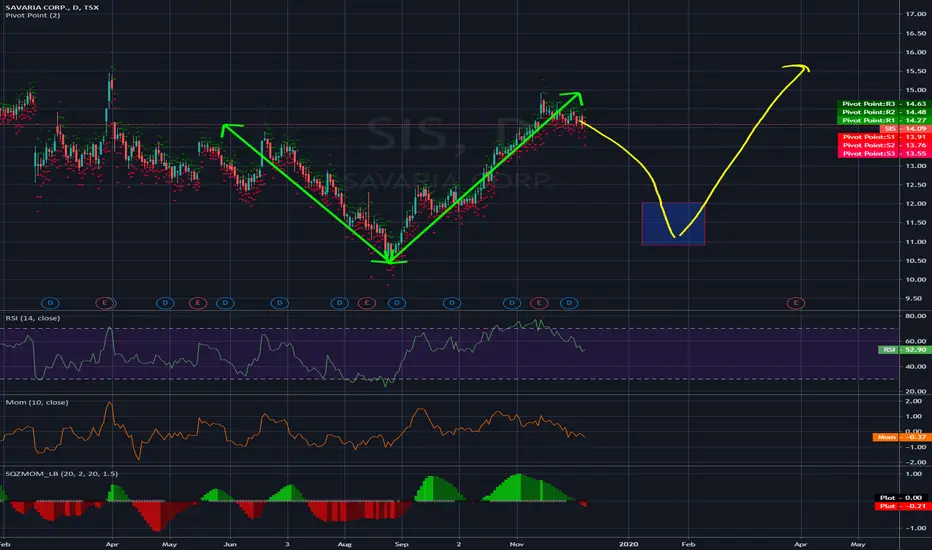The image size is (932, 550).
Task: Click the SIS 14.09 last price label
Action: 904,128
